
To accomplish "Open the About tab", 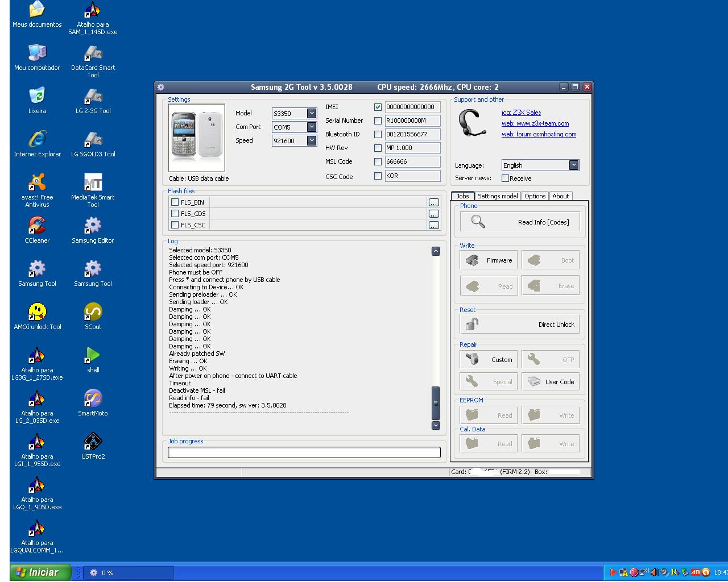I will tap(561, 196).
